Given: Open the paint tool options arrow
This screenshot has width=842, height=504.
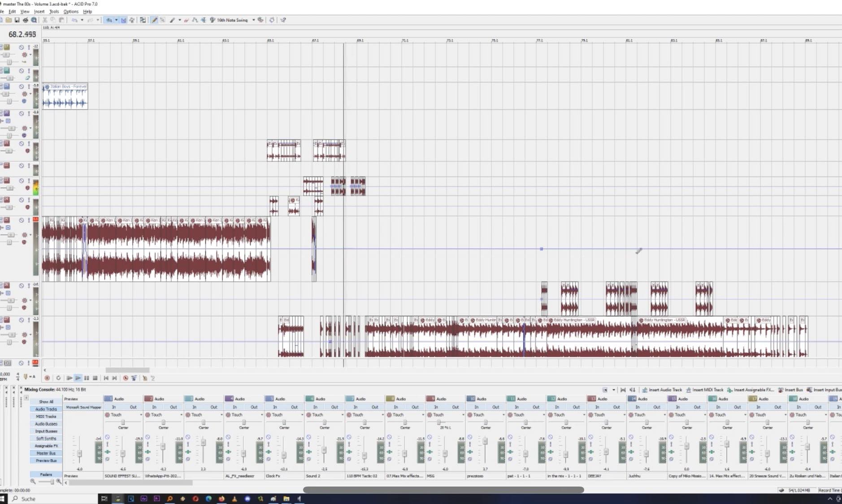Looking at the screenshot, I should (x=180, y=20).
